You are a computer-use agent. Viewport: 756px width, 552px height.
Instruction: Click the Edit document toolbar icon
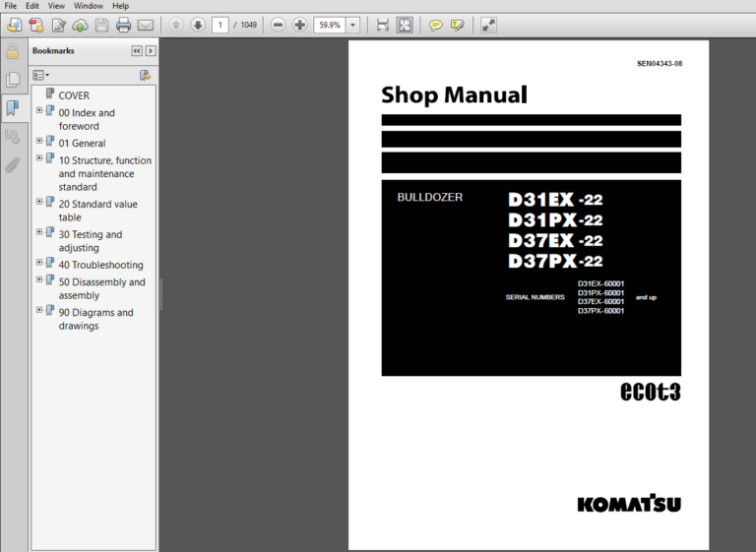click(x=59, y=25)
